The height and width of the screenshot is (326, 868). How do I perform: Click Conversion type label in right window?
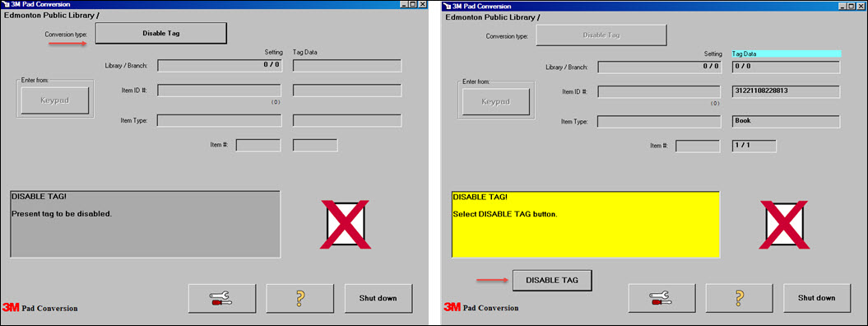(x=507, y=36)
